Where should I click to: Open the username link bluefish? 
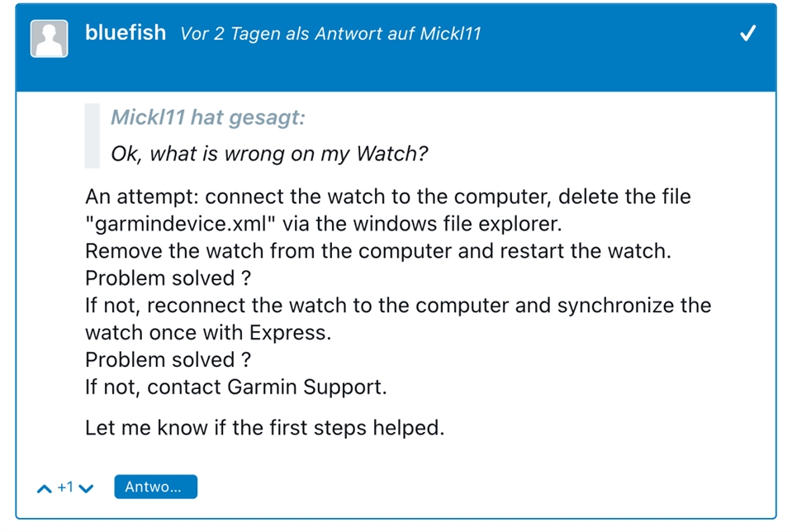[126, 33]
